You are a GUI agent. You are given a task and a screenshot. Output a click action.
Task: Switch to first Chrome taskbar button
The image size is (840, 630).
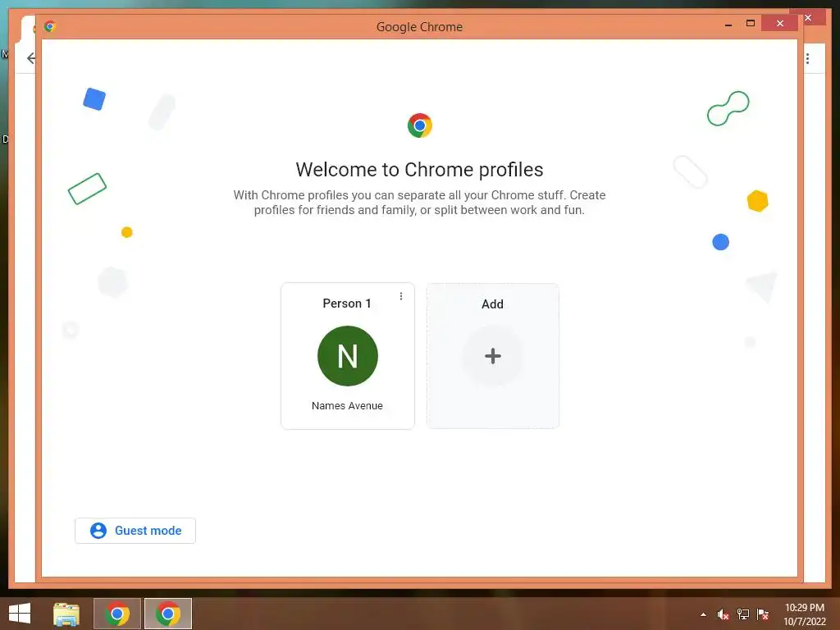117,614
